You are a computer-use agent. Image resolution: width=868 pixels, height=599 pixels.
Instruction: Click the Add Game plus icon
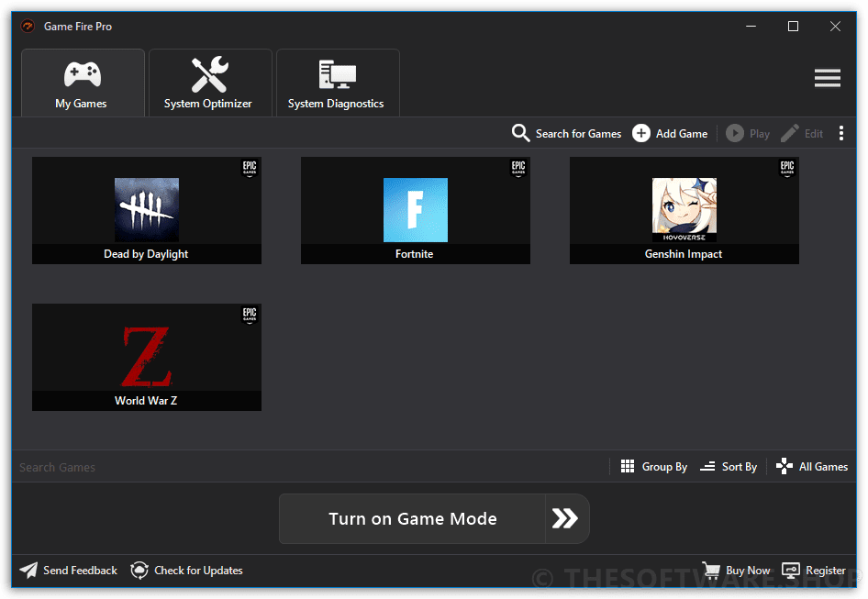click(641, 133)
